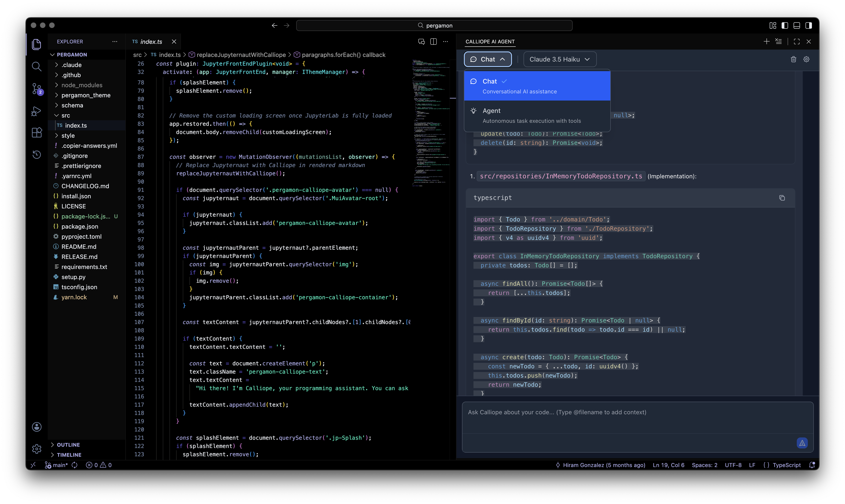Click the TypeScript language mode indicator
The image size is (845, 504).
click(786, 465)
